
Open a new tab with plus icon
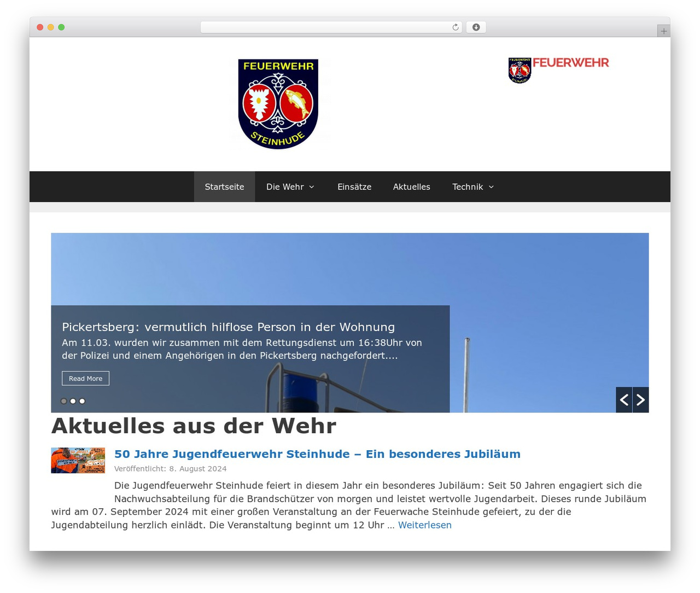click(663, 31)
